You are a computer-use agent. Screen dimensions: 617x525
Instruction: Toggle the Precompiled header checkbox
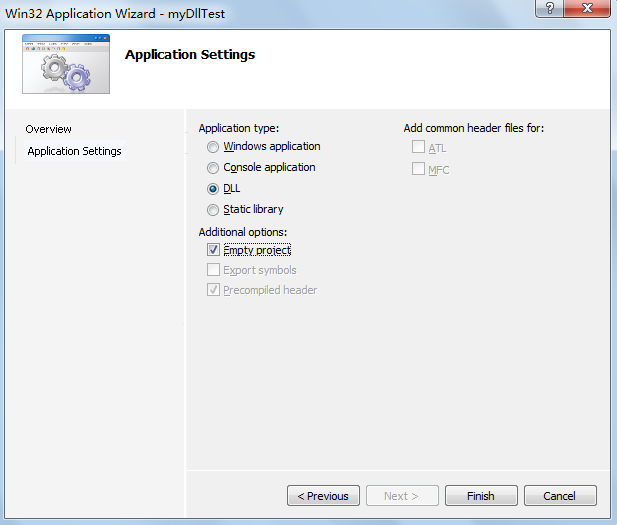(x=213, y=290)
